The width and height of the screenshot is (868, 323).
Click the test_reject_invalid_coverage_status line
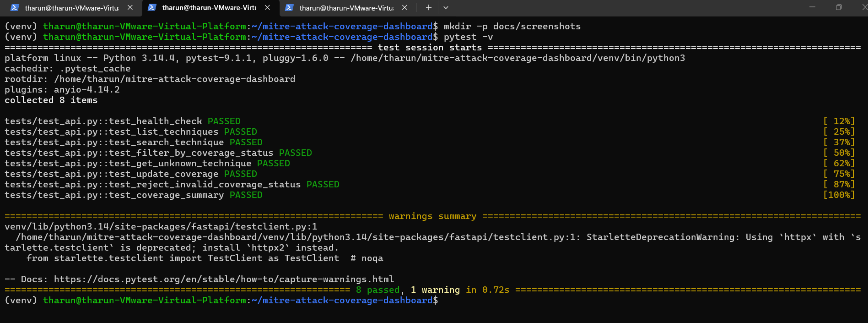(172, 185)
